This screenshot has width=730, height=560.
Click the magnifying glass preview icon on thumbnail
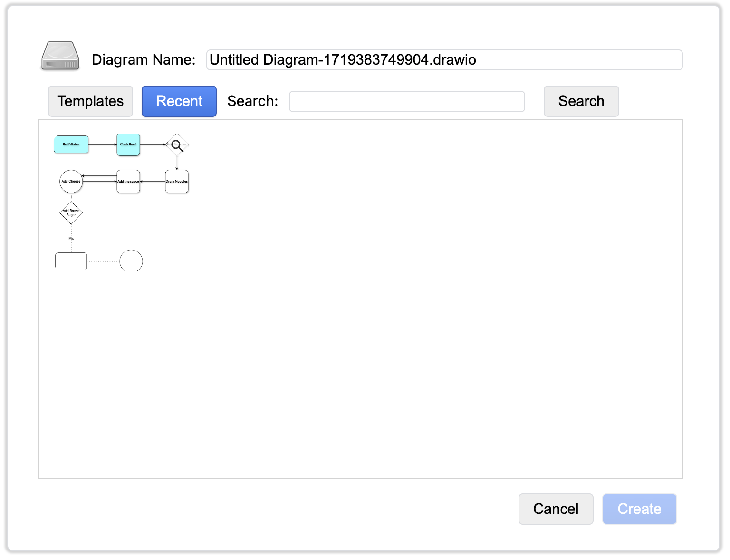tap(177, 145)
